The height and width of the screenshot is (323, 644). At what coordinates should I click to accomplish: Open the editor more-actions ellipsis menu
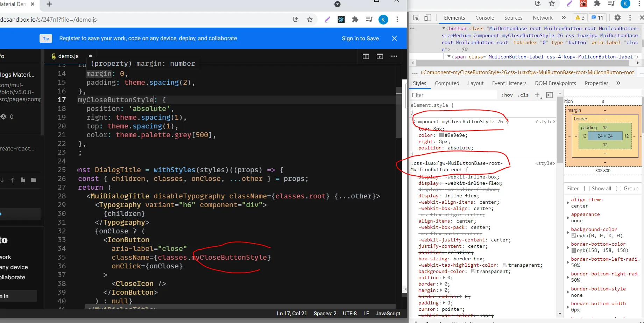(394, 56)
